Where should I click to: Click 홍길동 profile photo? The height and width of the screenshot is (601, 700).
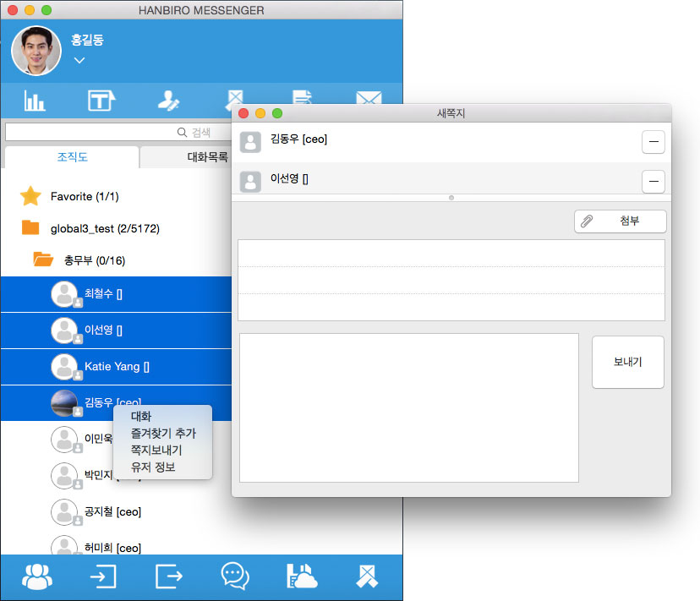pos(36,51)
